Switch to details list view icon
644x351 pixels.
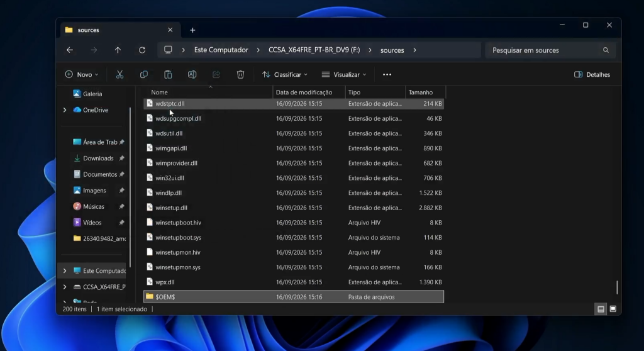(601, 309)
